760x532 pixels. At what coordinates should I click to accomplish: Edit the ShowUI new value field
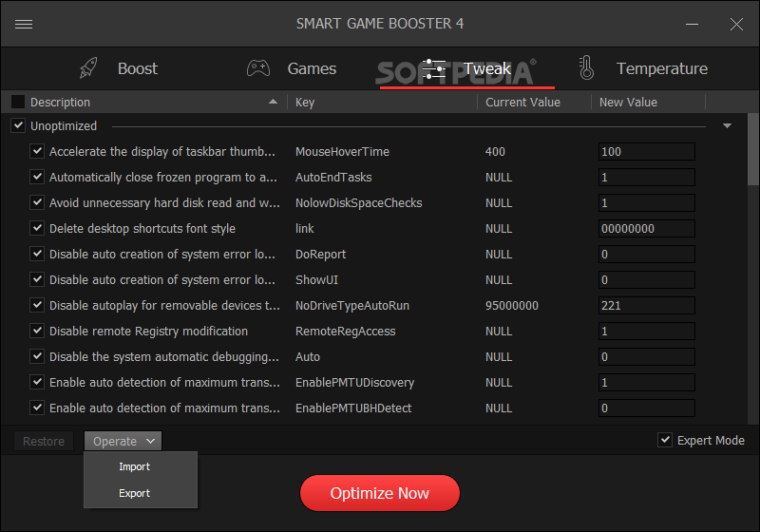[x=647, y=280]
